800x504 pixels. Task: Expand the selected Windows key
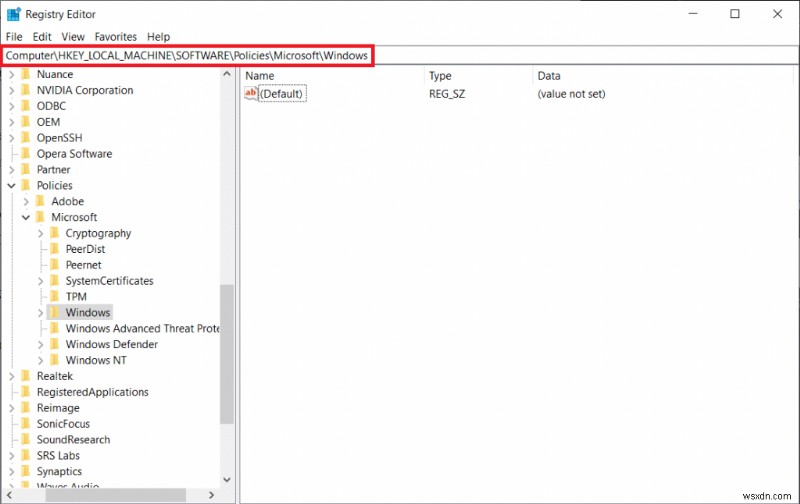click(40, 313)
